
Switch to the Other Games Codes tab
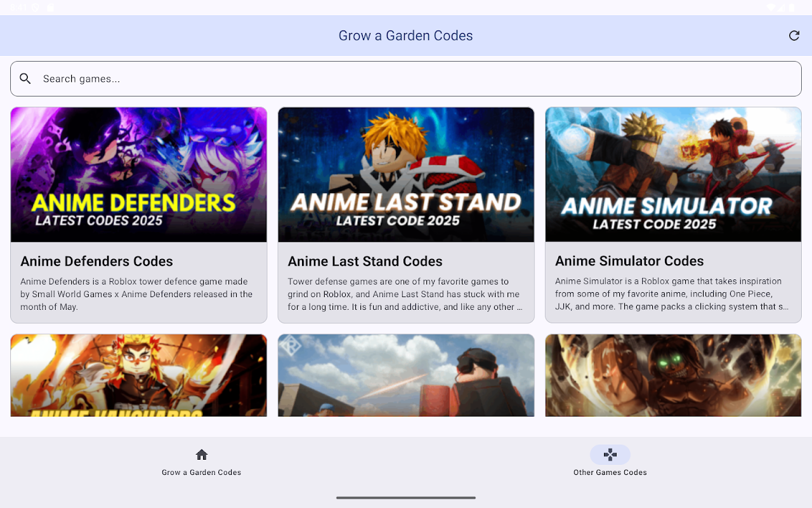[610, 462]
